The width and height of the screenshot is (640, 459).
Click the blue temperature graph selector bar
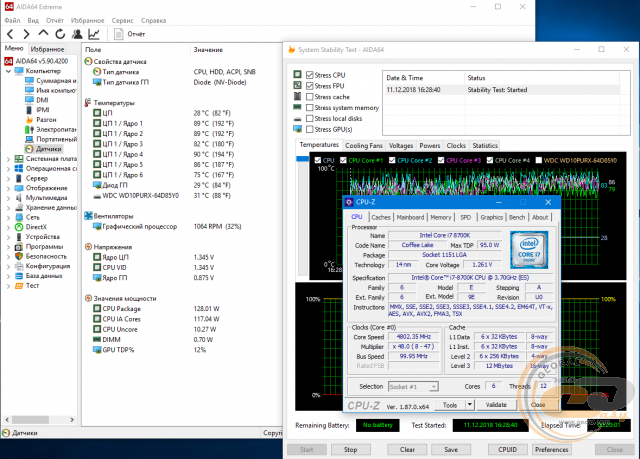(x=302, y=159)
